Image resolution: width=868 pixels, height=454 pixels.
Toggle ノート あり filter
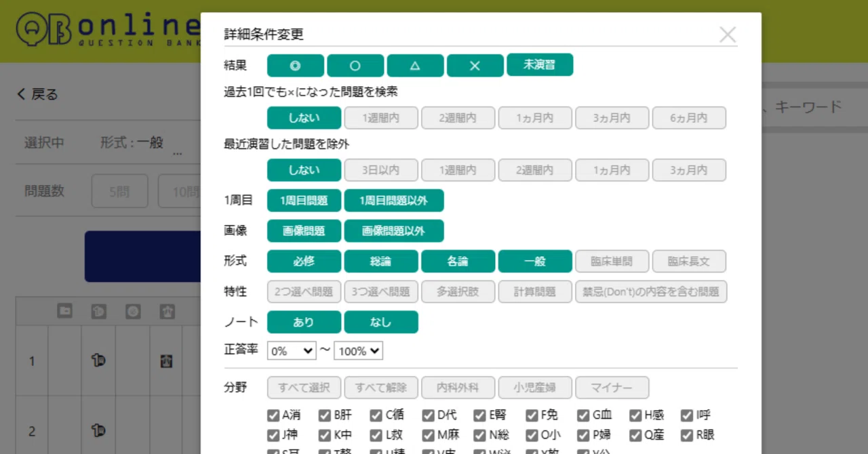pos(304,323)
